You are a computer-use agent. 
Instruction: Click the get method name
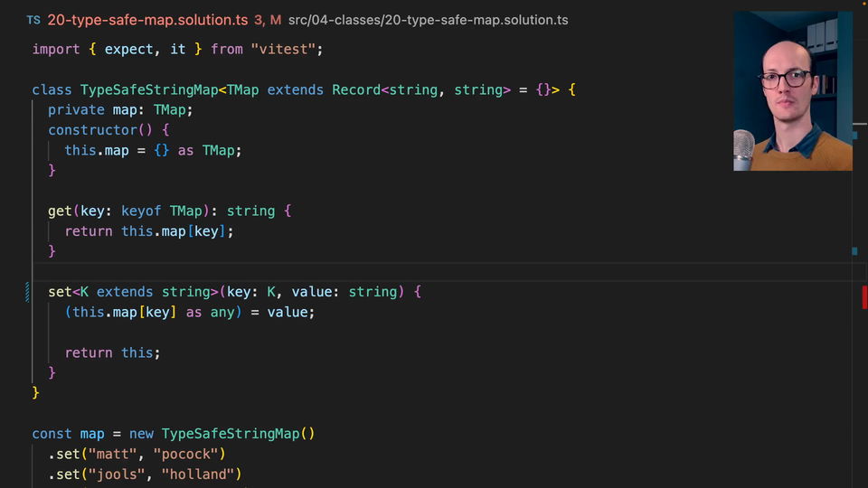(x=60, y=211)
